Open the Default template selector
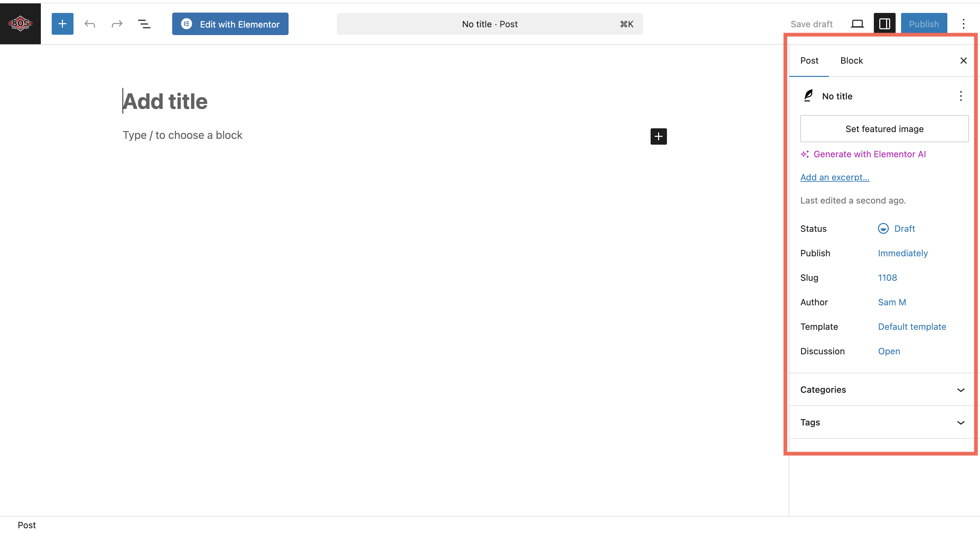The height and width of the screenshot is (533, 980). coord(912,326)
